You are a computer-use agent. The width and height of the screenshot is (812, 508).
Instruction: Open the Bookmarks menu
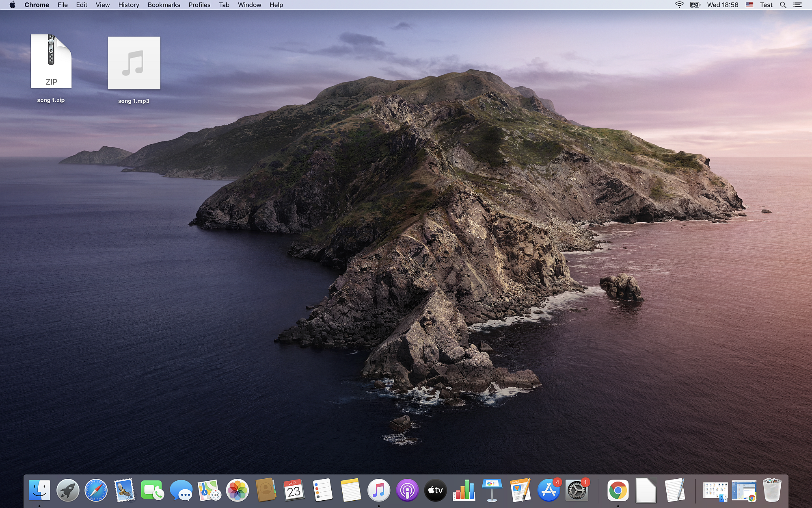click(164, 5)
